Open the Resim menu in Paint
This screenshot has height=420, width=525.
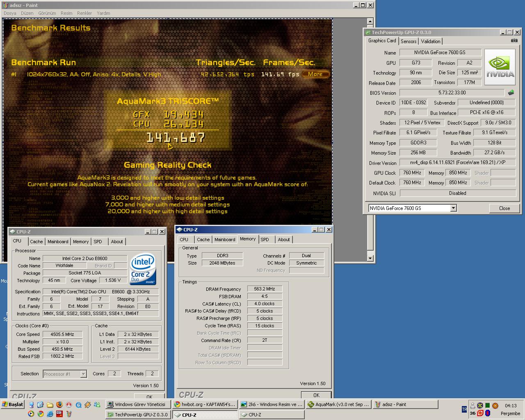tap(66, 13)
